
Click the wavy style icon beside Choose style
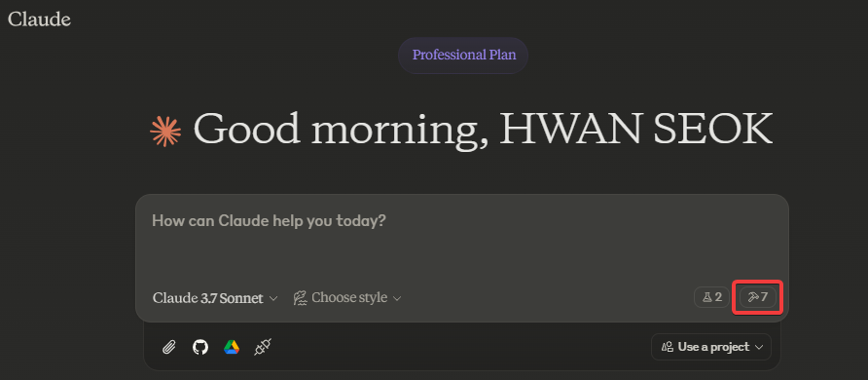[300, 298]
